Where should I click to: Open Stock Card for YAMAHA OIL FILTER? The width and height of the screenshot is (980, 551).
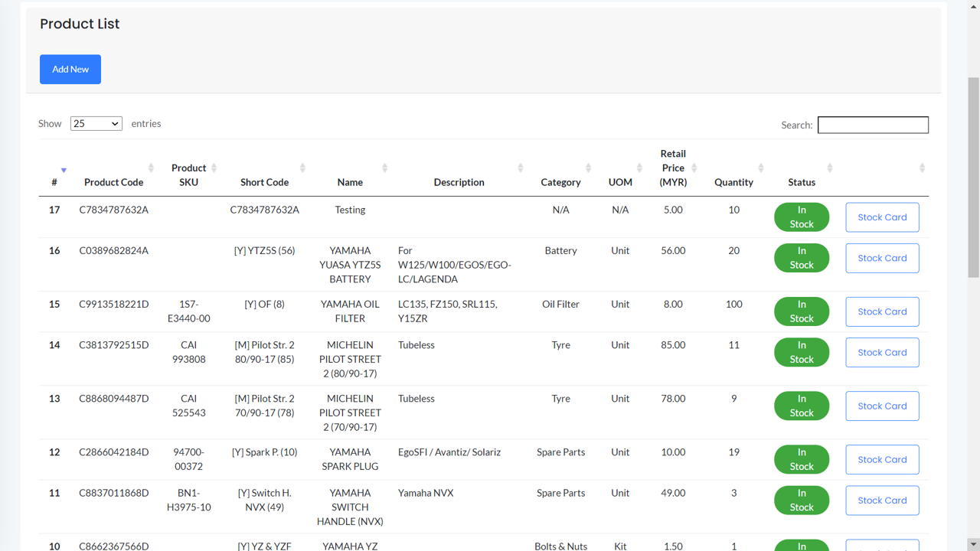tap(882, 311)
